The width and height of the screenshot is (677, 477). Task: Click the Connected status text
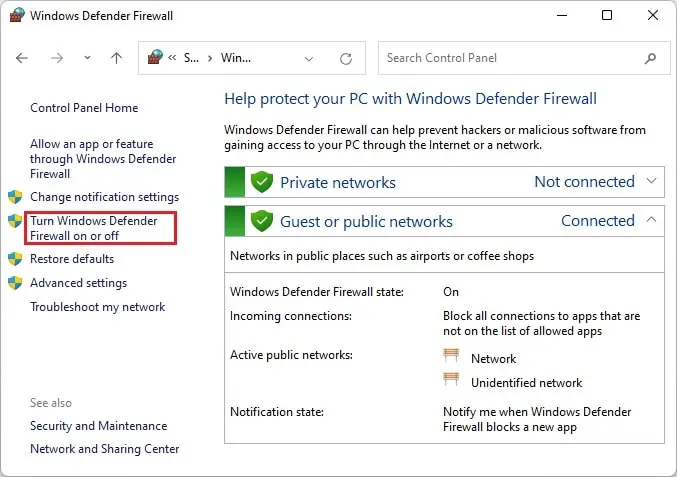[598, 221]
